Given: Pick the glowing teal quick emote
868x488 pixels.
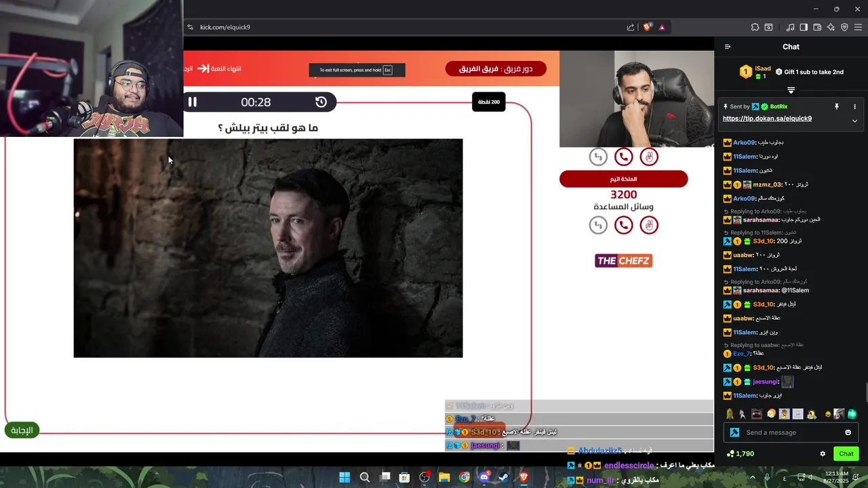Looking at the screenshot, I should pos(852,414).
